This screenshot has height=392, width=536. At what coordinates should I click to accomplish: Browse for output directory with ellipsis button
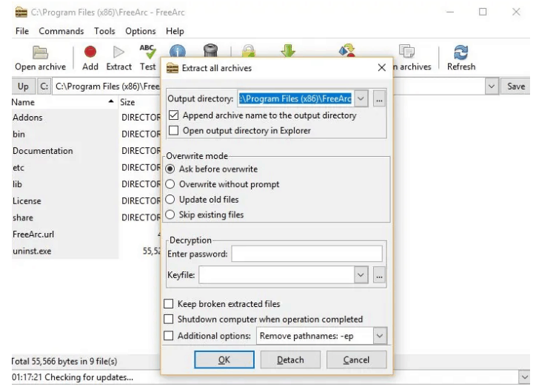pos(380,99)
